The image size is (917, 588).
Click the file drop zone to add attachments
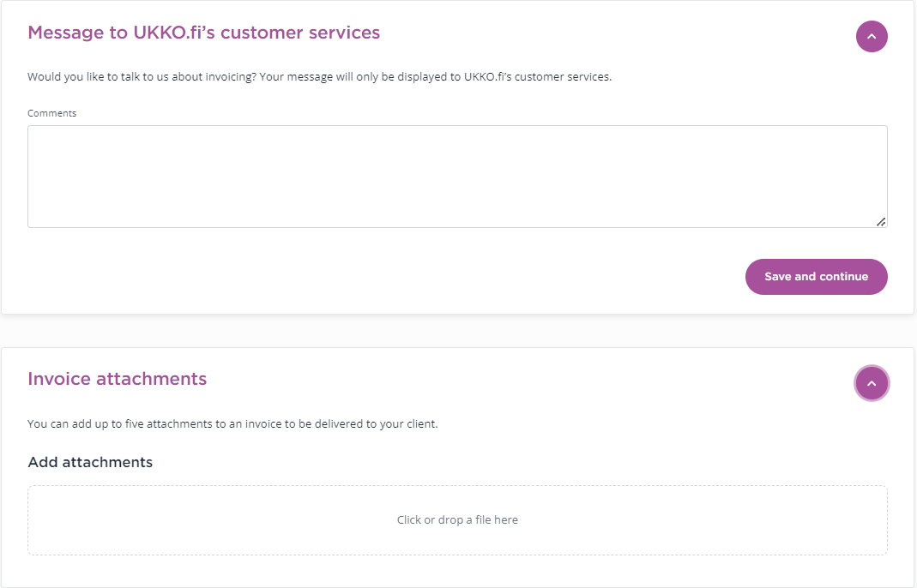pyautogui.click(x=457, y=519)
